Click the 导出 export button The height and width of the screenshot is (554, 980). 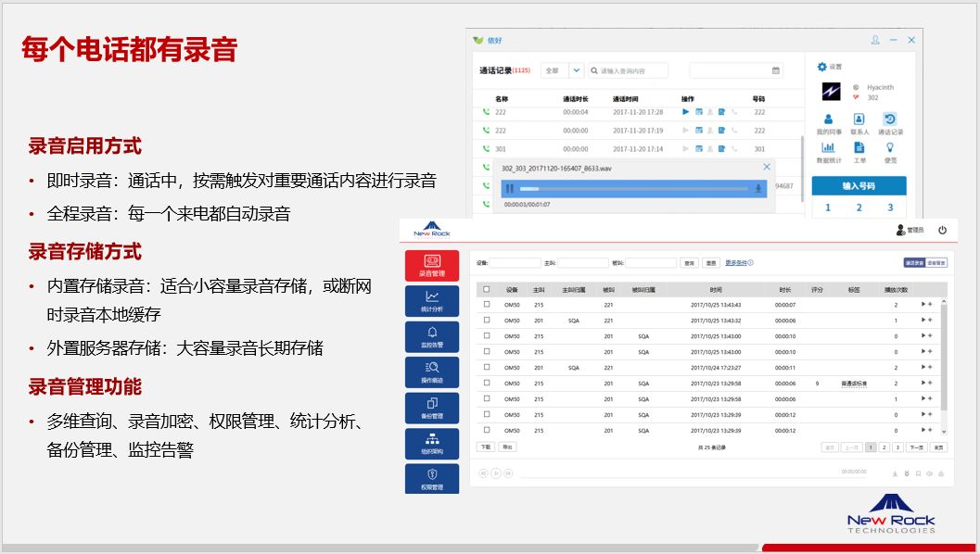tap(507, 447)
